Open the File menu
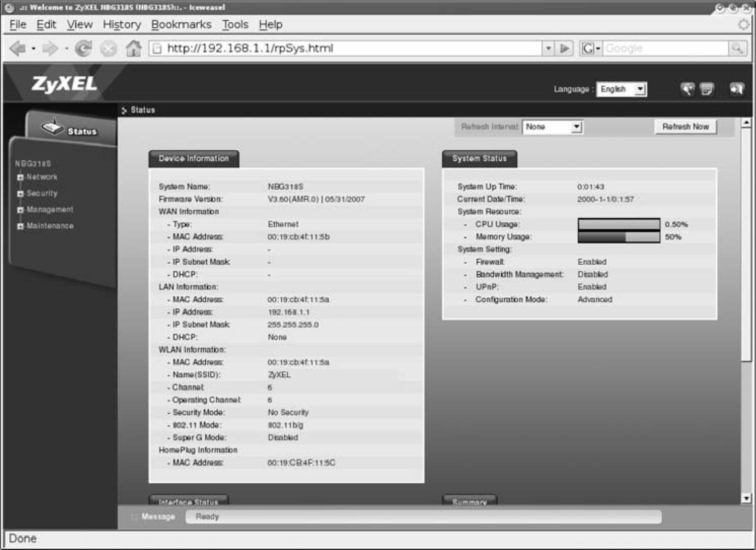 pyautogui.click(x=18, y=25)
